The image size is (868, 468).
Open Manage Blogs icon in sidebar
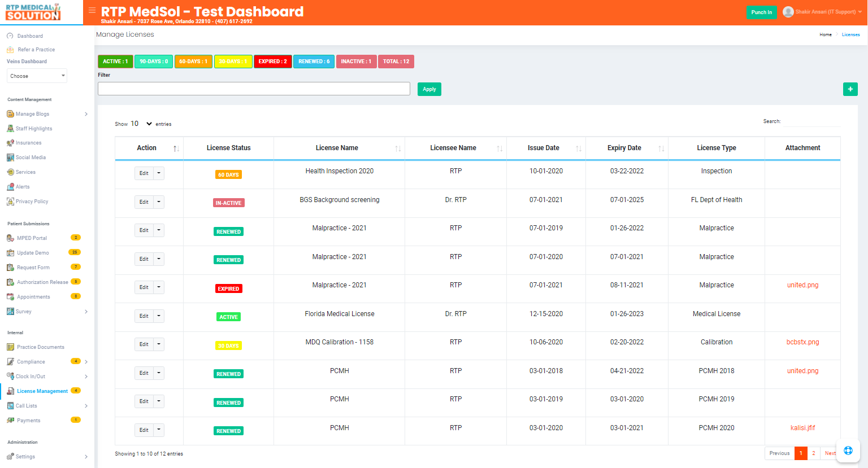click(x=10, y=114)
